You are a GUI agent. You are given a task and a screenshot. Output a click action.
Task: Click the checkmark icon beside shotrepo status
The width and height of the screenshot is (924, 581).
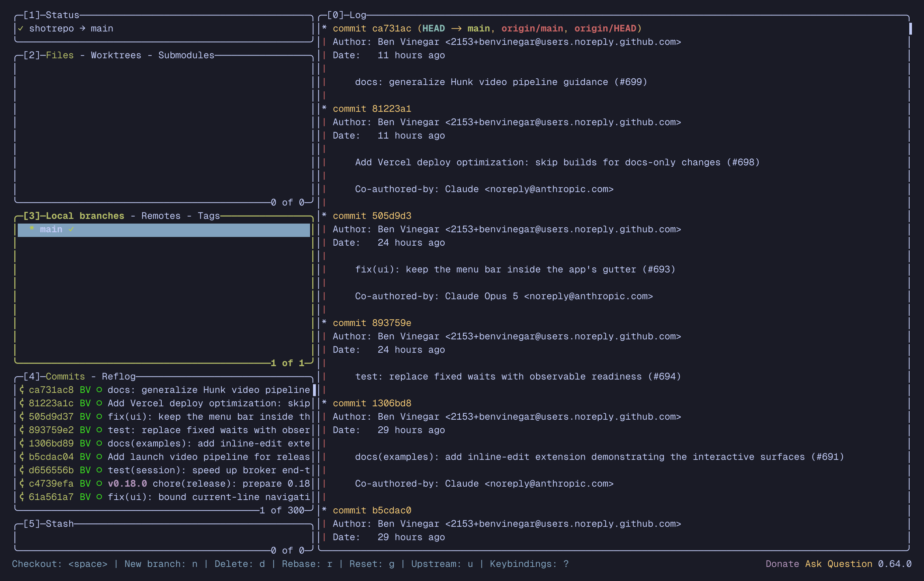pyautogui.click(x=21, y=28)
